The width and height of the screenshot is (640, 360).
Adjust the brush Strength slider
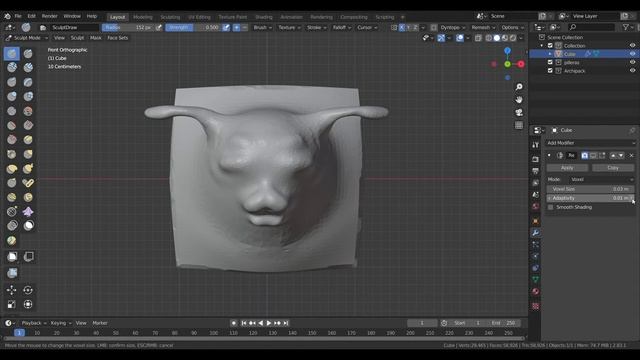click(x=193, y=27)
